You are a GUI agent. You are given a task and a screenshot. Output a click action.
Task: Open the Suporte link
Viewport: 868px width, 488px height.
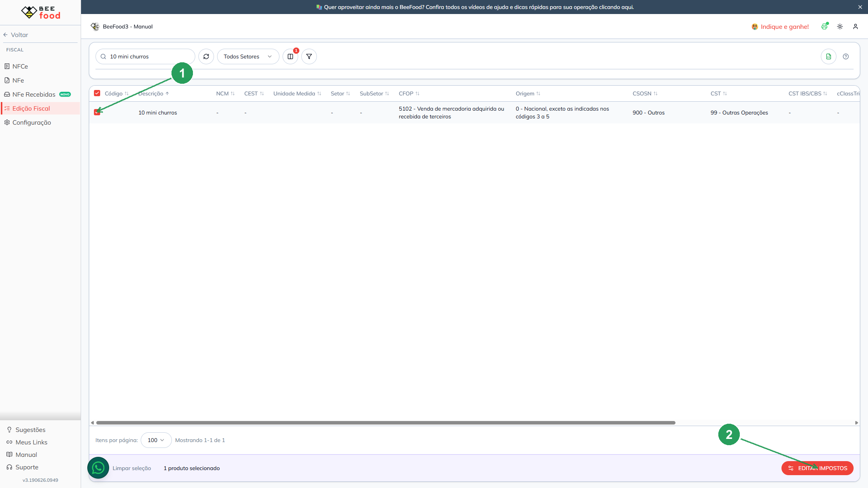(23, 467)
